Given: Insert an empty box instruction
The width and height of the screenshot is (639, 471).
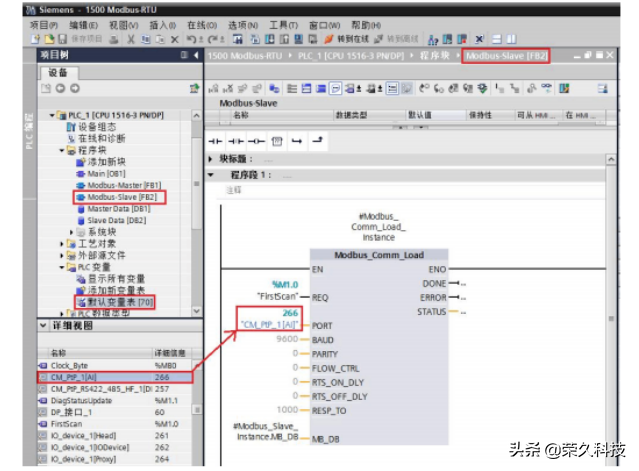Looking at the screenshot, I should tap(277, 141).
